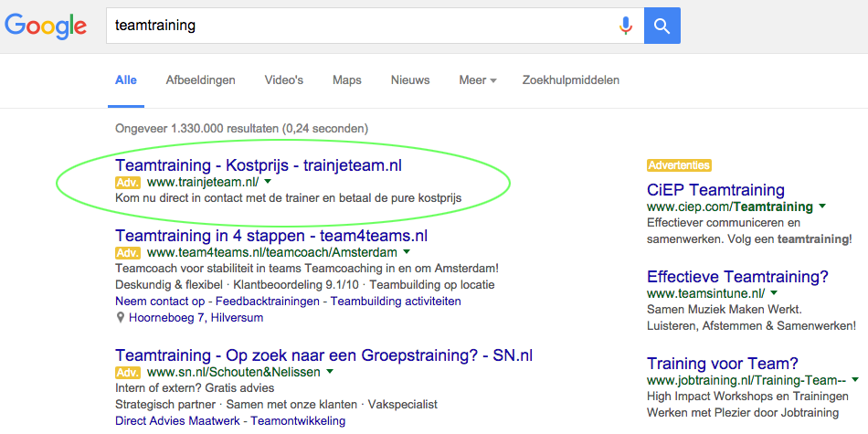Click the Teambuilding activiteiten sitelink

coord(396,302)
